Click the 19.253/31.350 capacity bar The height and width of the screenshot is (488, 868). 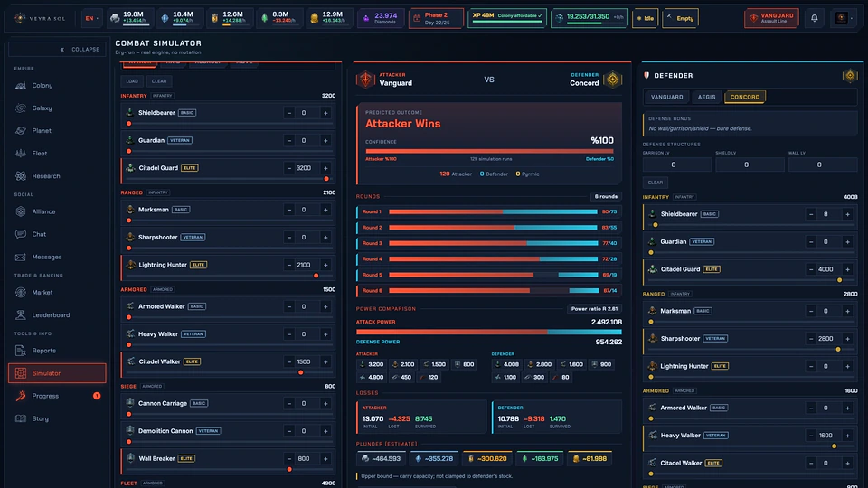[x=590, y=18]
